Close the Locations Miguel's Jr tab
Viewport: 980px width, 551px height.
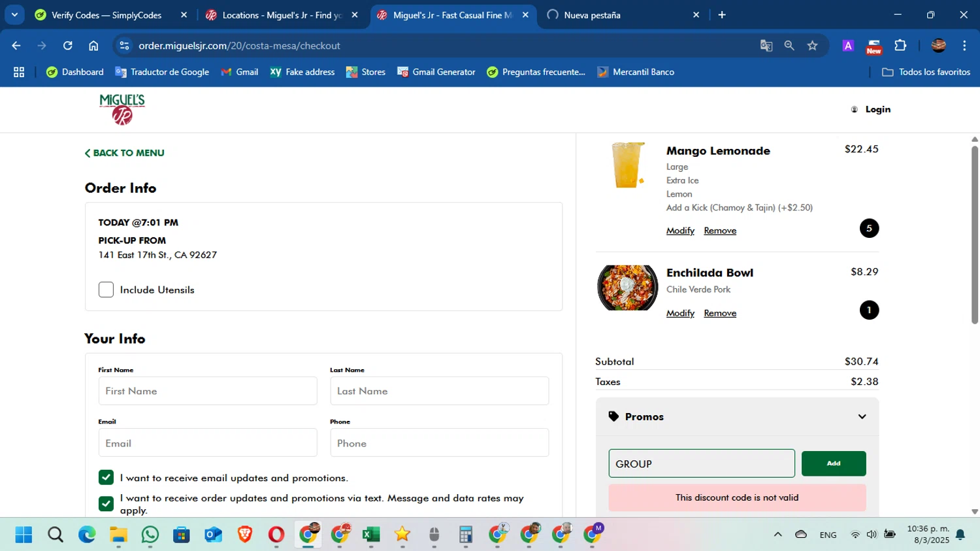[355, 15]
